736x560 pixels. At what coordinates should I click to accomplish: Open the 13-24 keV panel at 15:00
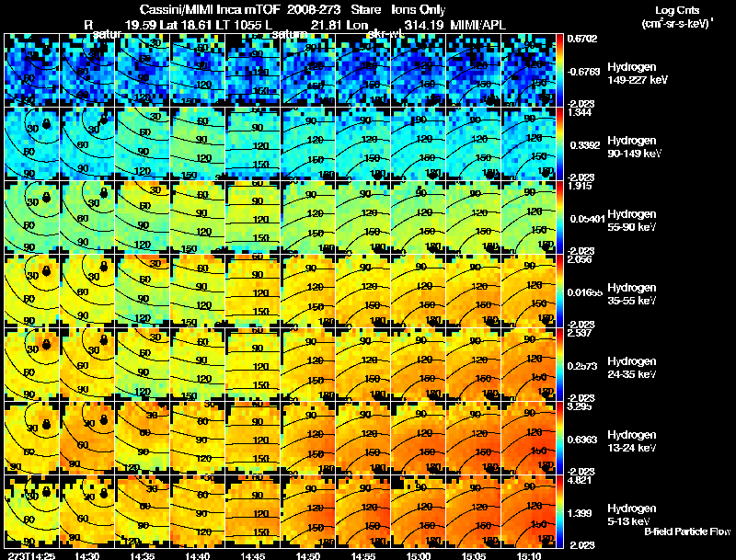tap(419, 439)
